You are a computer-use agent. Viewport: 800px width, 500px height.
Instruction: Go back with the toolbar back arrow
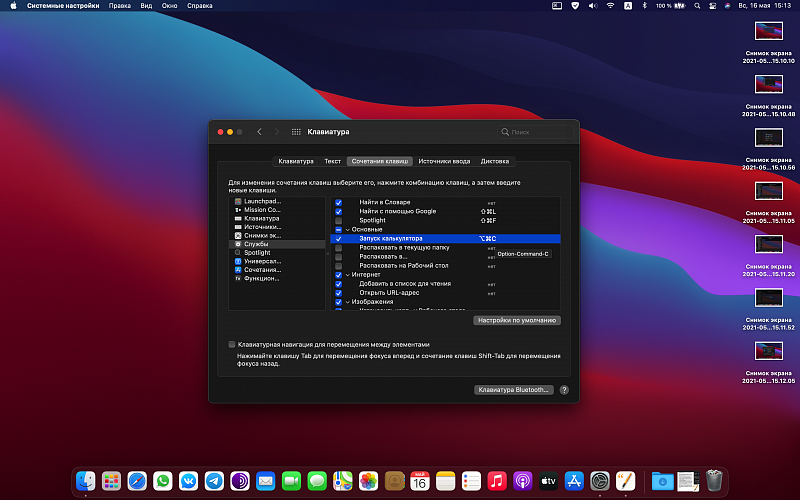point(260,132)
